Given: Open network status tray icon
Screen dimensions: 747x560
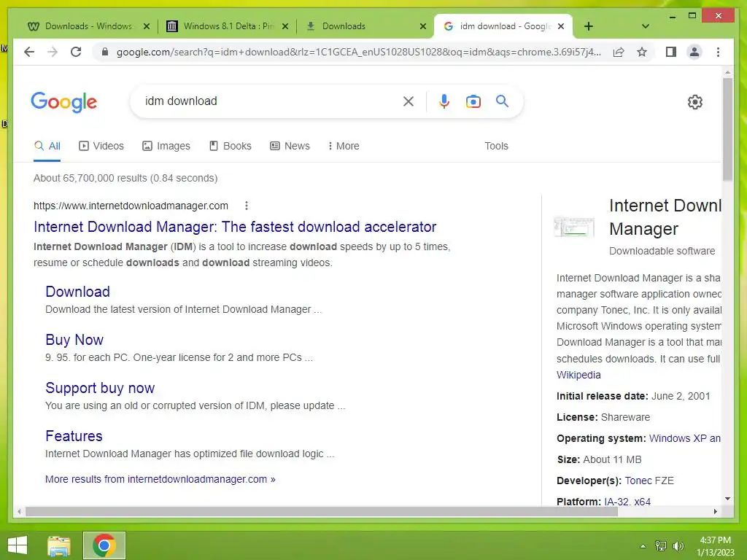Looking at the screenshot, I should tap(660, 546).
